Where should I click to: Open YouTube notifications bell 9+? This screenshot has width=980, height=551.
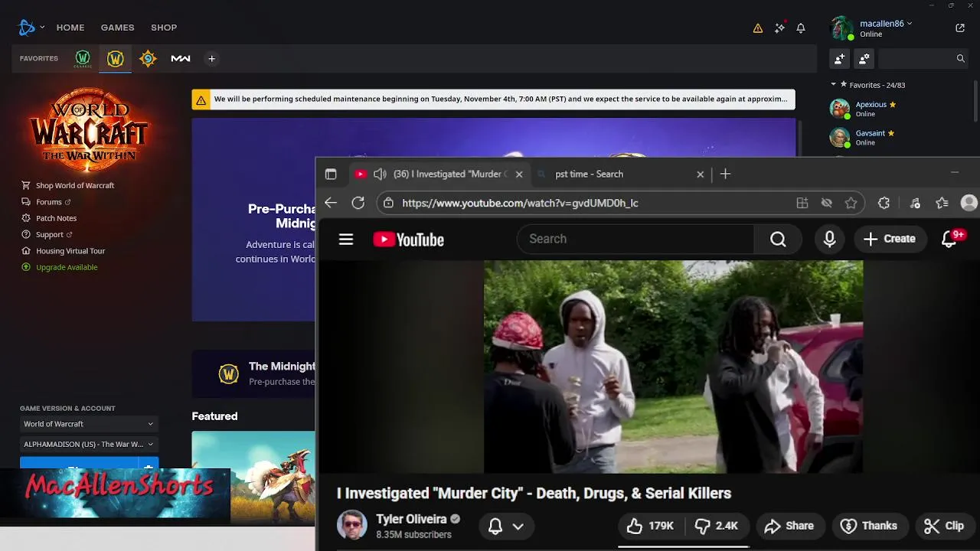(950, 240)
